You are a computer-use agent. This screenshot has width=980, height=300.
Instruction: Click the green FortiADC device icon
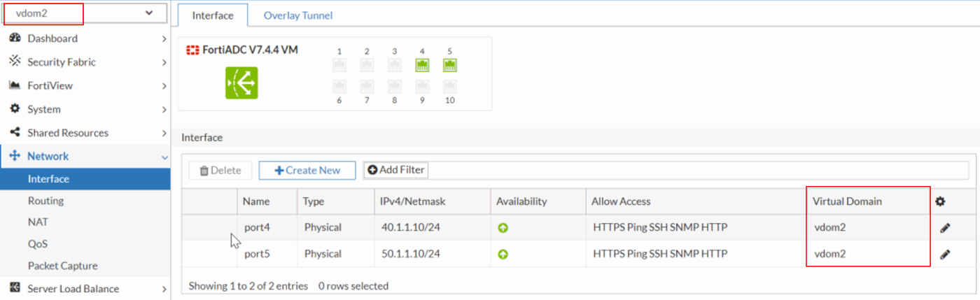[241, 83]
